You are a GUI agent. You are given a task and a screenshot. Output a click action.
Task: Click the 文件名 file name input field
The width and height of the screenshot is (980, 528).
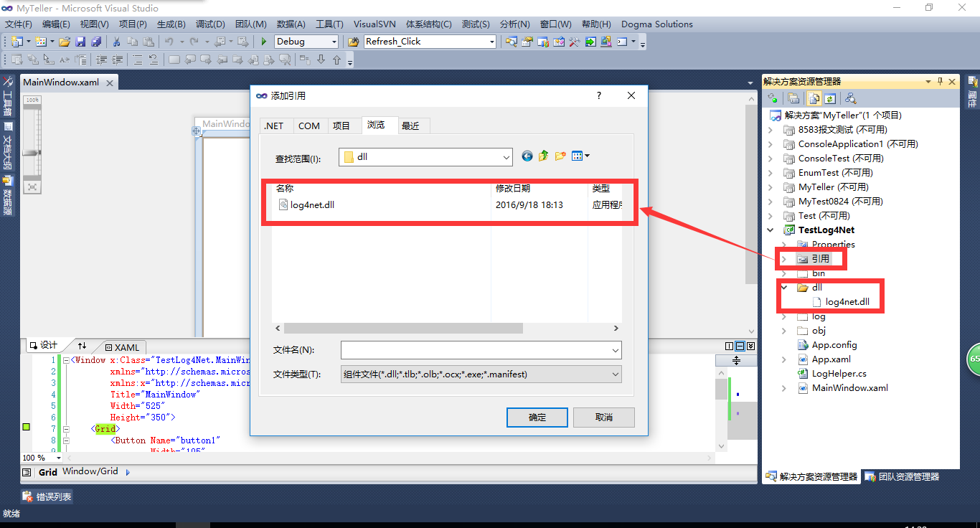pyautogui.click(x=481, y=350)
